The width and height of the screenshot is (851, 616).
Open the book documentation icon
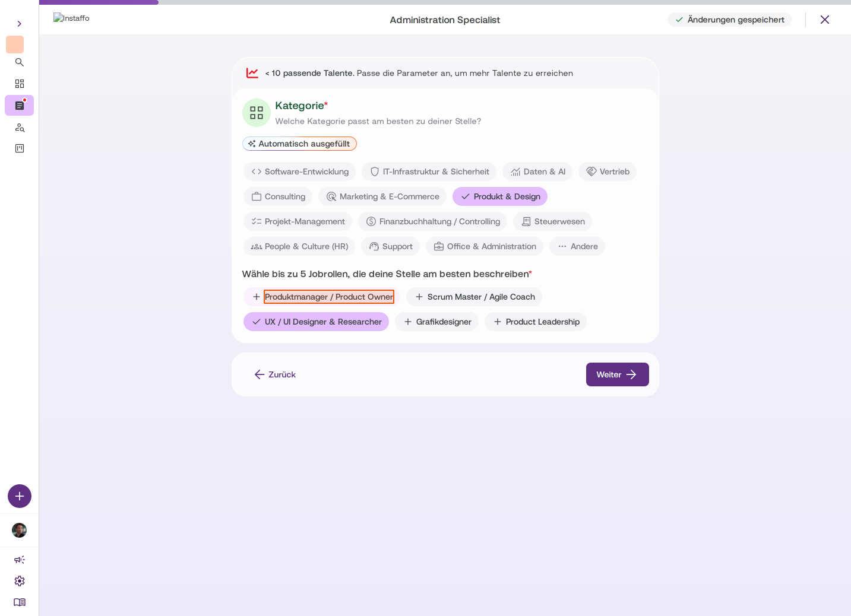click(x=20, y=602)
